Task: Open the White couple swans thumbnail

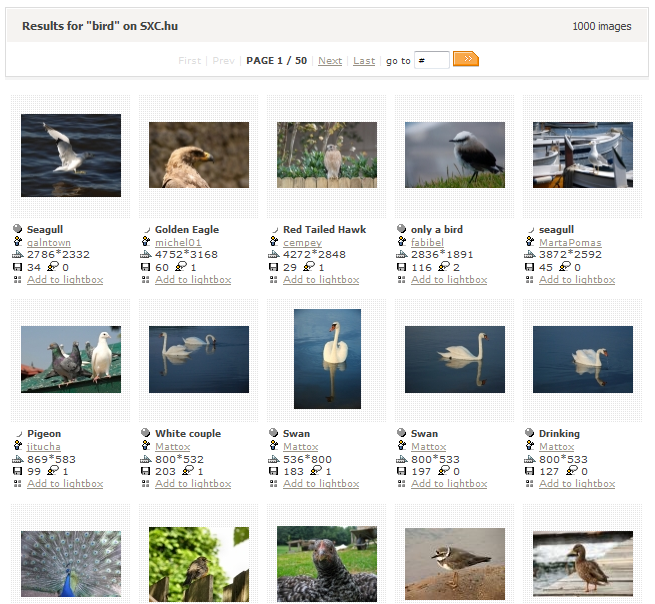Action: (199, 359)
